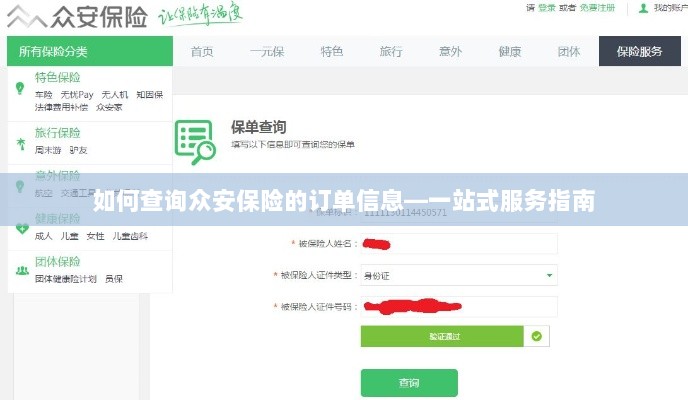
Task: Open the 所有保险分类 category menu
Action: (90, 51)
